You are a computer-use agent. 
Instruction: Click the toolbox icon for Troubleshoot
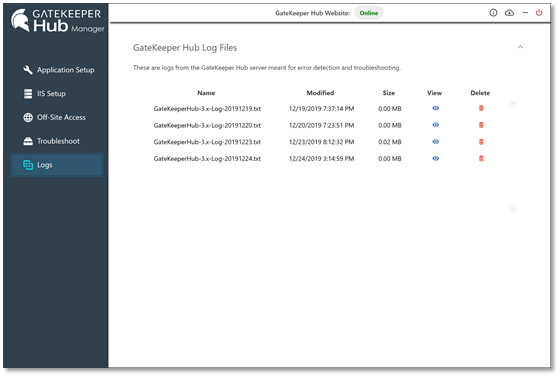click(28, 141)
